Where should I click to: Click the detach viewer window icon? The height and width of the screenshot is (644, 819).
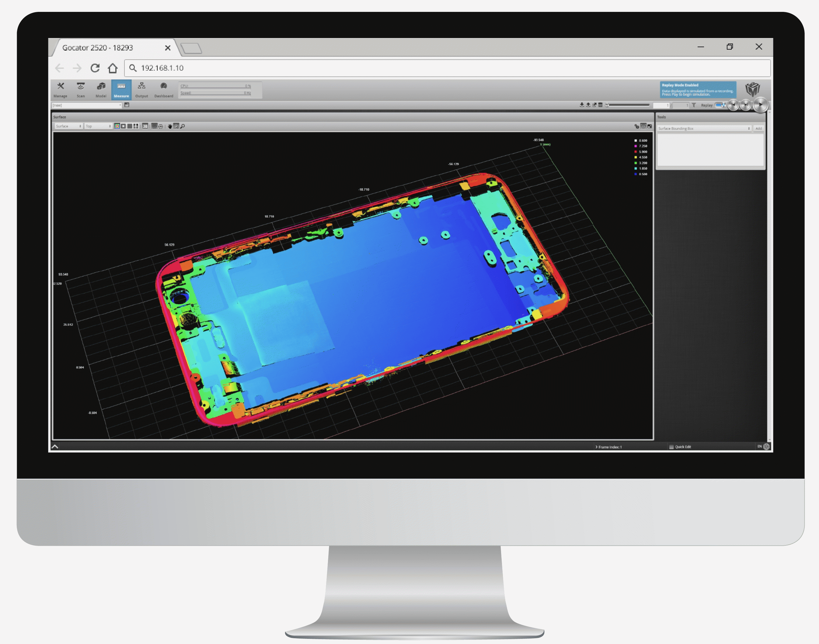click(x=650, y=127)
